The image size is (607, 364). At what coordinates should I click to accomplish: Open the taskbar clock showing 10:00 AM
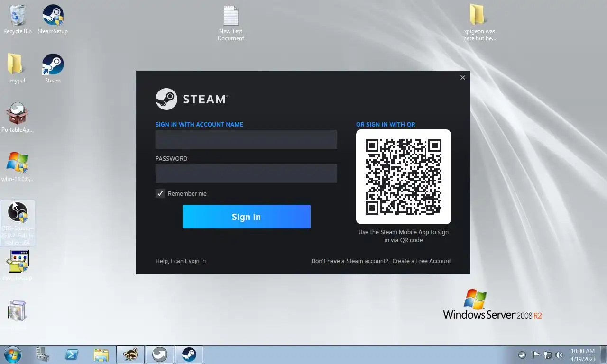583,355
